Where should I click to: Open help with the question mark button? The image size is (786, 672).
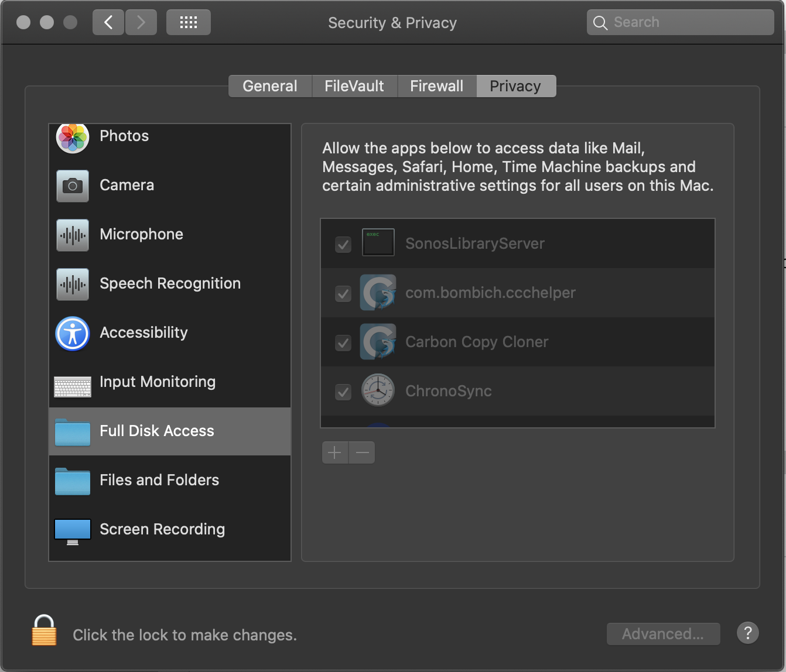[748, 633]
